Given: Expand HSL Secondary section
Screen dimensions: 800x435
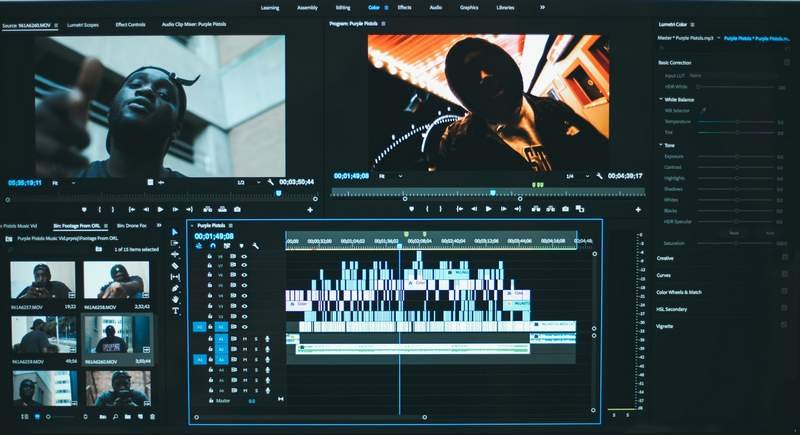Looking at the screenshot, I should [x=671, y=309].
